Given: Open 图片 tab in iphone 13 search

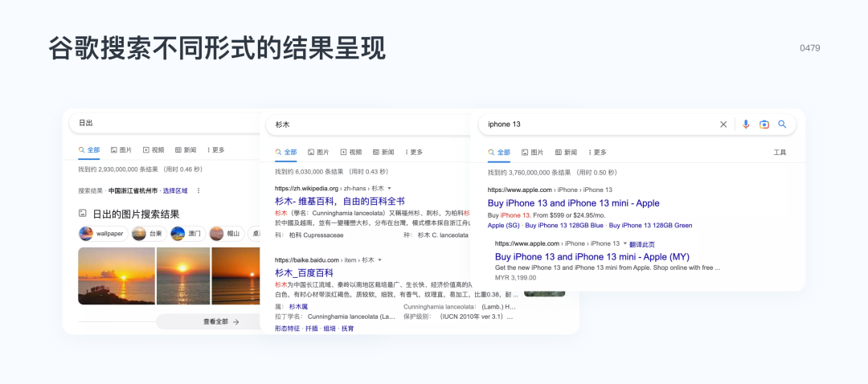Looking at the screenshot, I should tap(532, 152).
